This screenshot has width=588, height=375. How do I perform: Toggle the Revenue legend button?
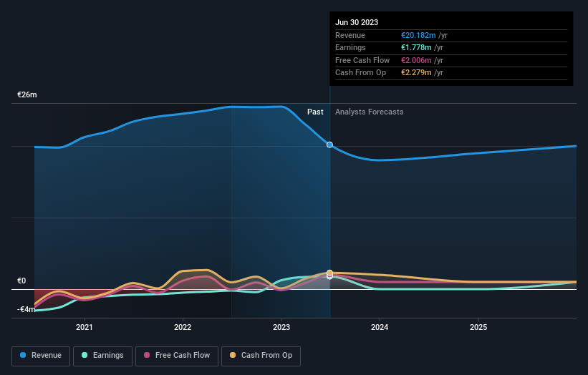click(x=41, y=356)
